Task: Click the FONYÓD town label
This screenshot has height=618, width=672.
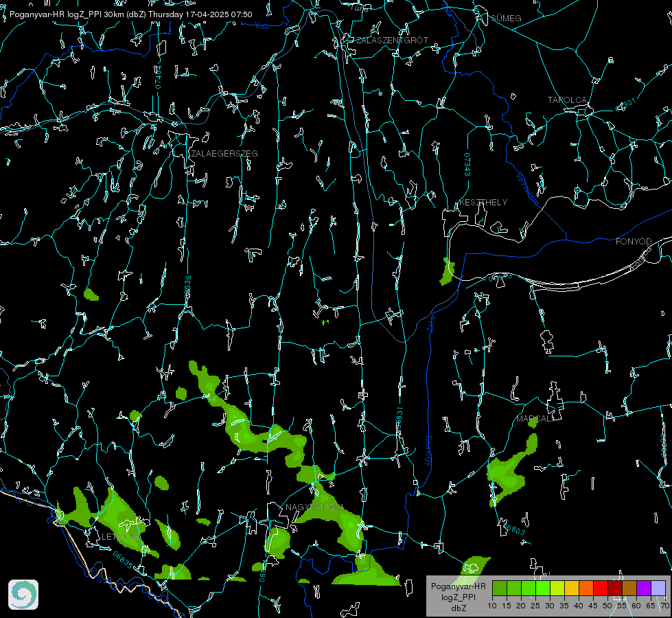Action: pyautogui.click(x=634, y=242)
